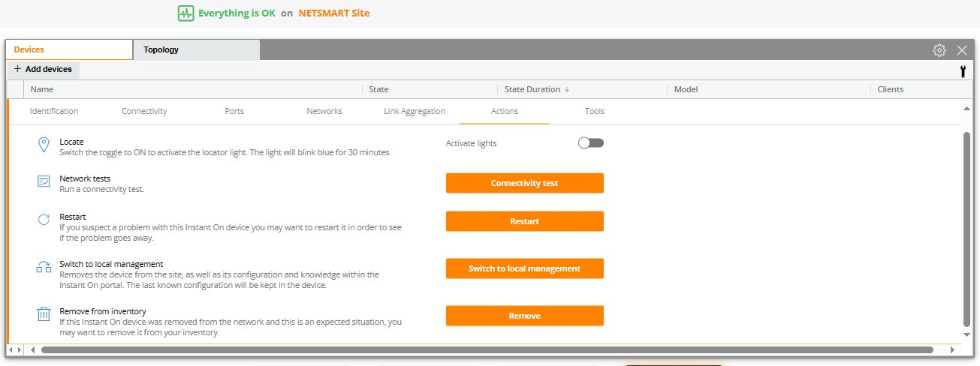Click the Add devices button
The width and height of the screenshot is (980, 366).
click(43, 69)
